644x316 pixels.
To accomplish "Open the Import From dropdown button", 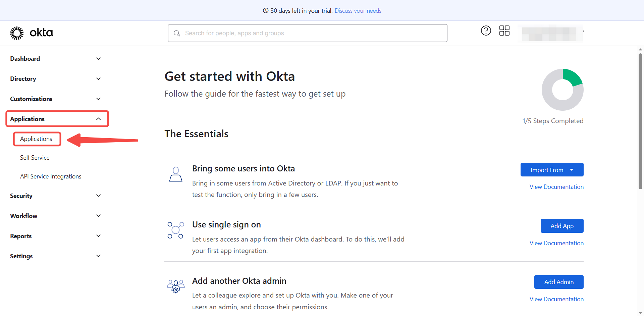I will click(x=552, y=170).
